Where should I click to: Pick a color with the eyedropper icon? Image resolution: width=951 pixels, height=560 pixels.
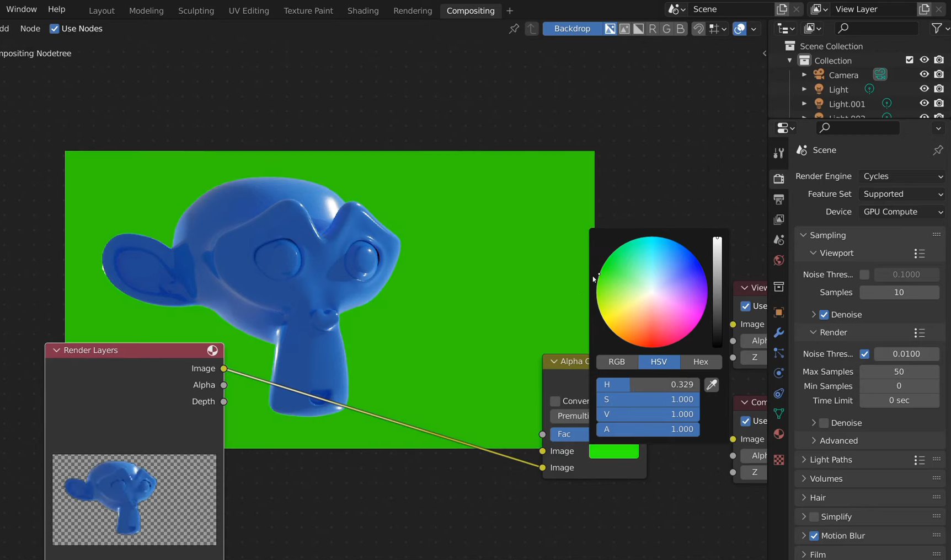712,385
